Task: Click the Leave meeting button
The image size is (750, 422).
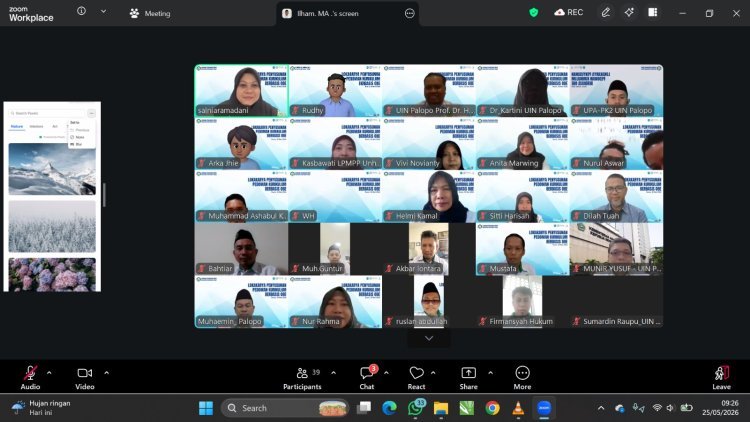Action: 721,378
